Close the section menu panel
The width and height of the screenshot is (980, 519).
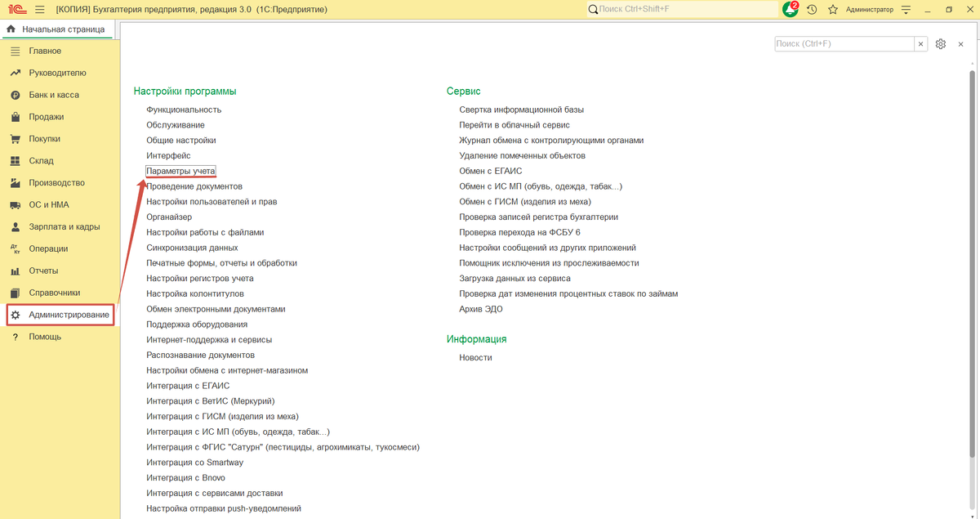[x=960, y=44]
